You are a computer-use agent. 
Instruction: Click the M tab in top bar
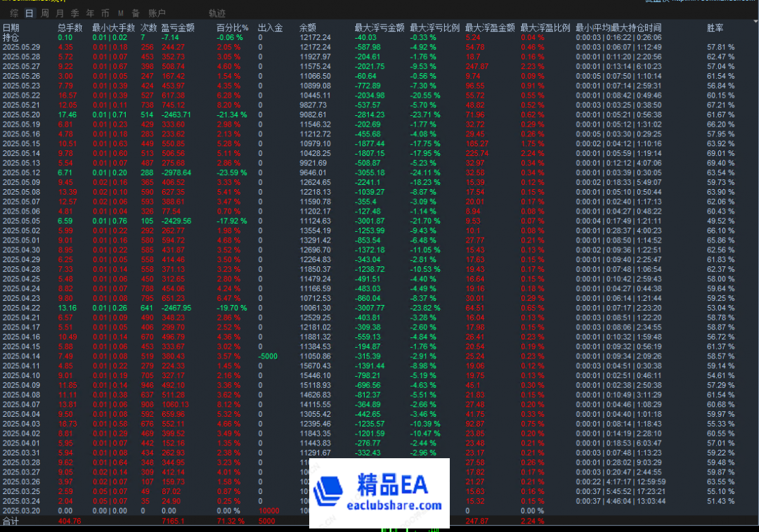pos(120,13)
